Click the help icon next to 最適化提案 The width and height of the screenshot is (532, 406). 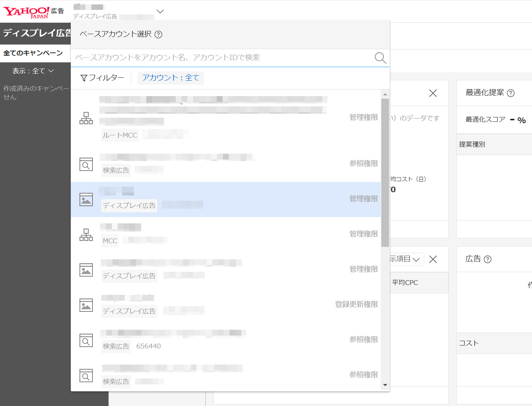(x=510, y=93)
